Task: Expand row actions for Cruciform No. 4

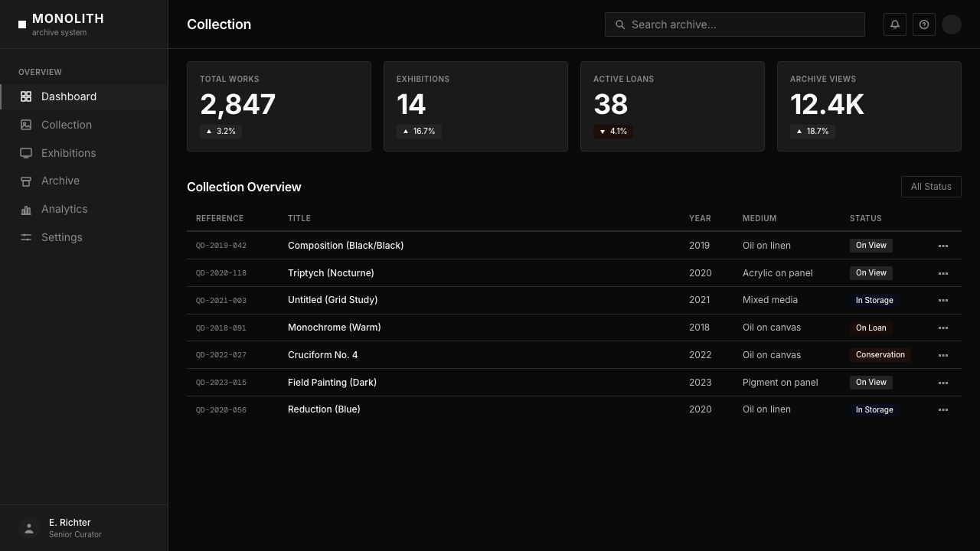Action: pyautogui.click(x=943, y=355)
